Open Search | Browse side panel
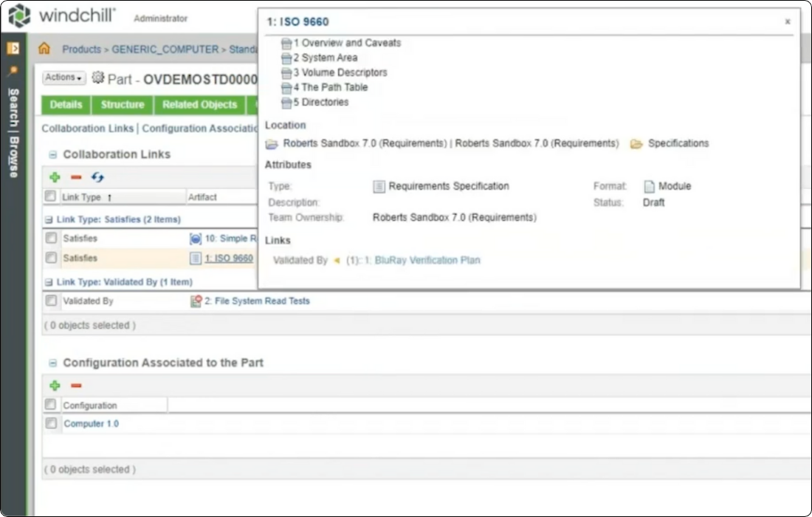Screen dimensions: 812x517 click(x=14, y=133)
